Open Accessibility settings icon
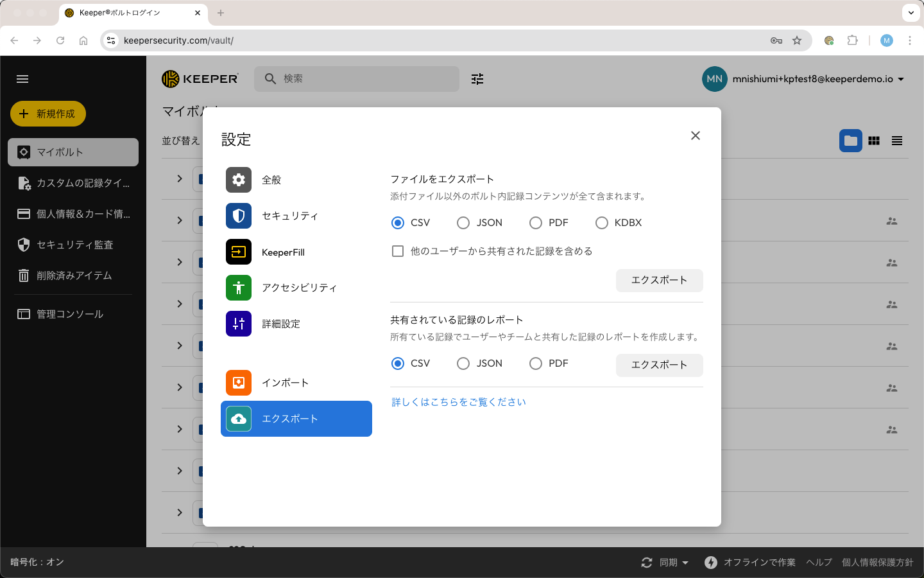This screenshot has height=578, width=924. click(239, 288)
